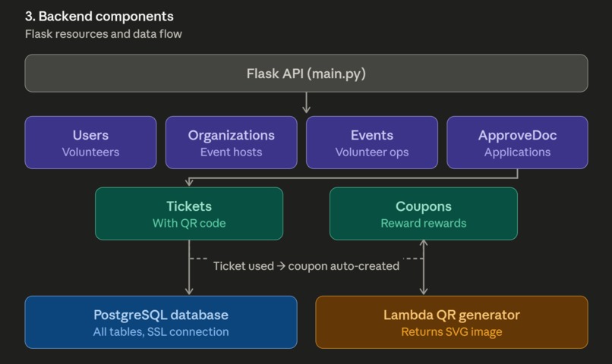This screenshot has width=612, height=364.
Task: Select the Users Volunteers box
Action: (x=90, y=143)
